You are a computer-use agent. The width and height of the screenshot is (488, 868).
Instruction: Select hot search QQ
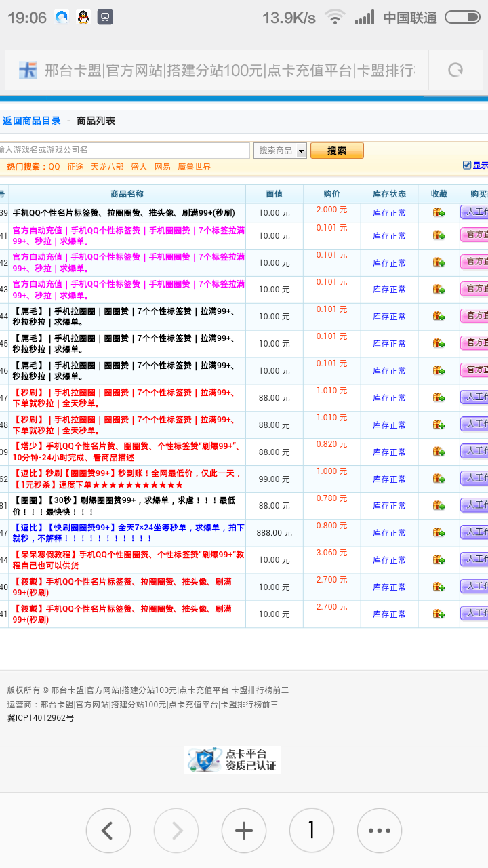(x=54, y=167)
